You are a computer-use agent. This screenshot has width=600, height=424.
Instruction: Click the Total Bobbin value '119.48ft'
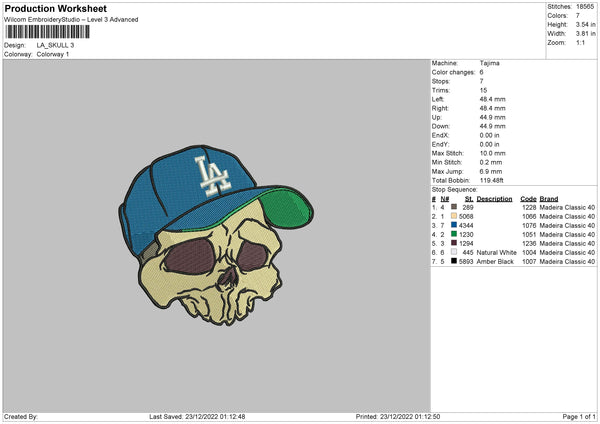(x=492, y=180)
